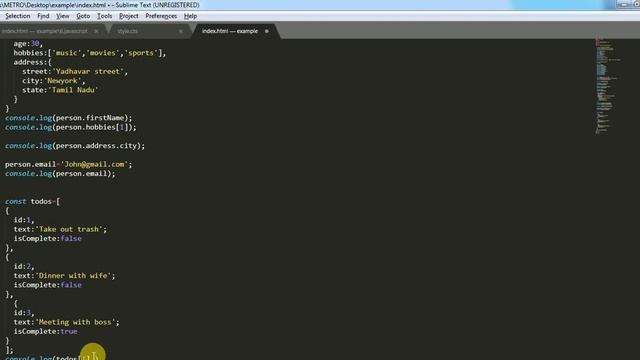Click the city 'Newyork' line
Viewport: 640px width, 360px height.
coord(53,81)
